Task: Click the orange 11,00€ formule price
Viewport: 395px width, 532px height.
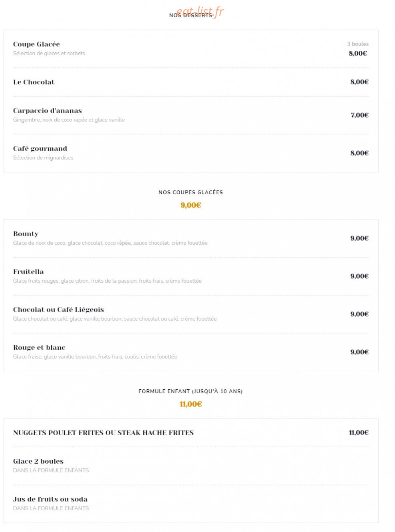Action: tap(191, 404)
